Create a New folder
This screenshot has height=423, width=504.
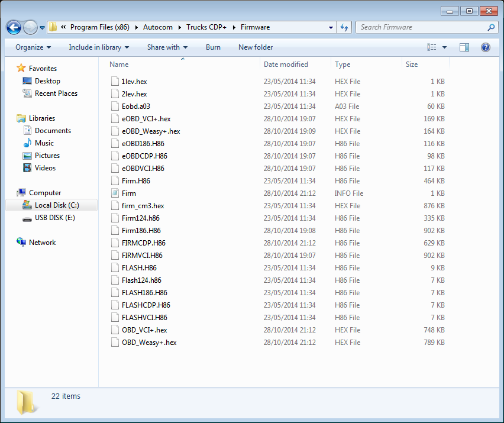256,47
